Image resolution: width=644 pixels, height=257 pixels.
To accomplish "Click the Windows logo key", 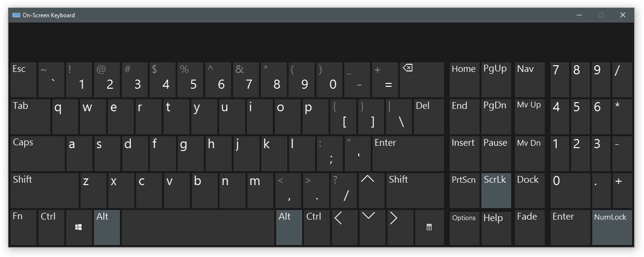I will [x=79, y=227].
